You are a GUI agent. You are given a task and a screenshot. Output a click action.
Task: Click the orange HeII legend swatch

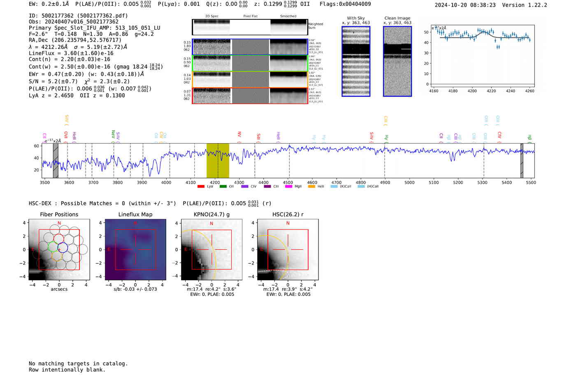311,186
